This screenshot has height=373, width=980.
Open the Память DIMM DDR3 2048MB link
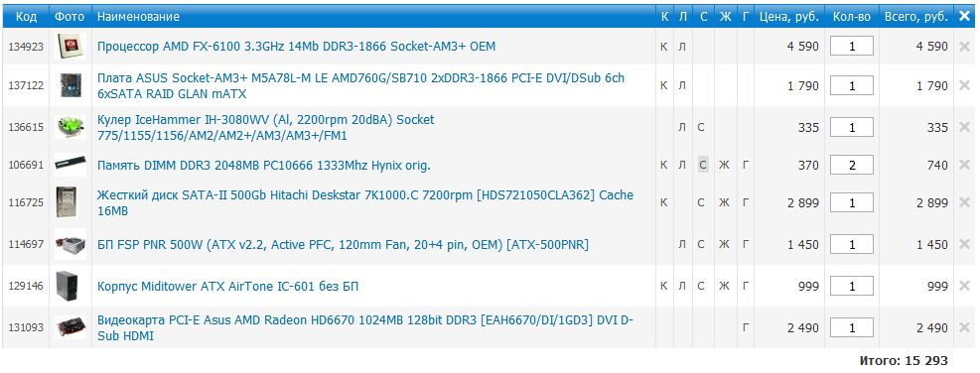click(264, 166)
